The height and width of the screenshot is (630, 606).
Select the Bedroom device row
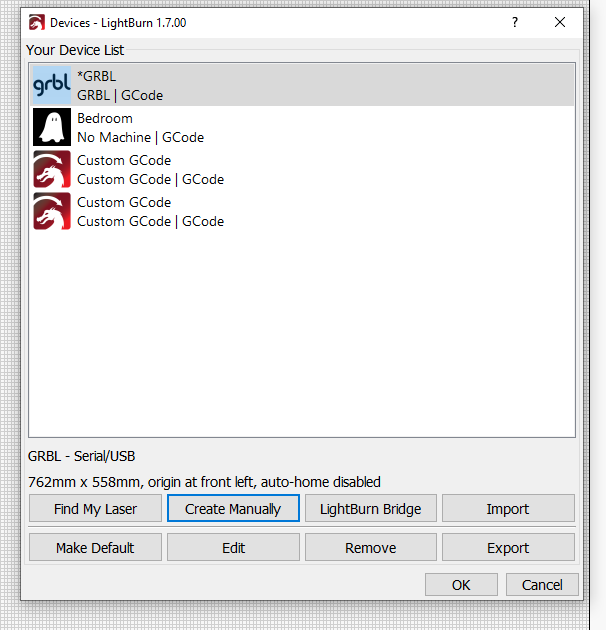[302, 127]
